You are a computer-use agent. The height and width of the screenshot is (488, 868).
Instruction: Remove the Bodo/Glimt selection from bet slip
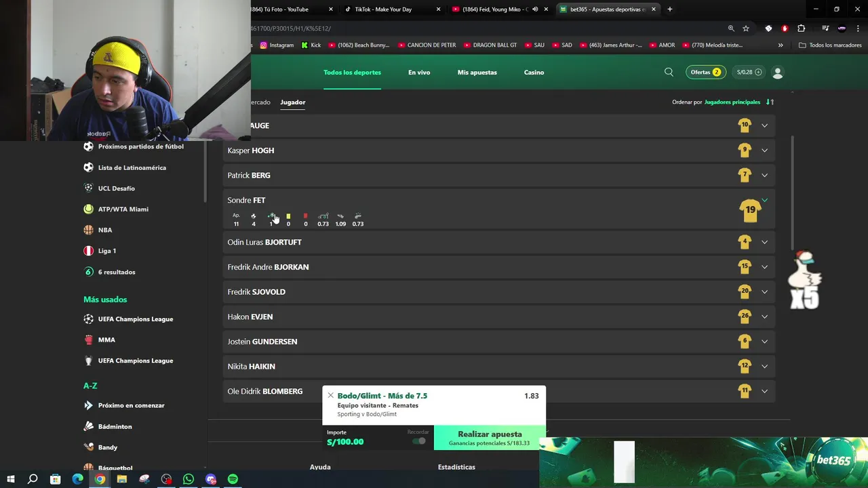pos(330,395)
